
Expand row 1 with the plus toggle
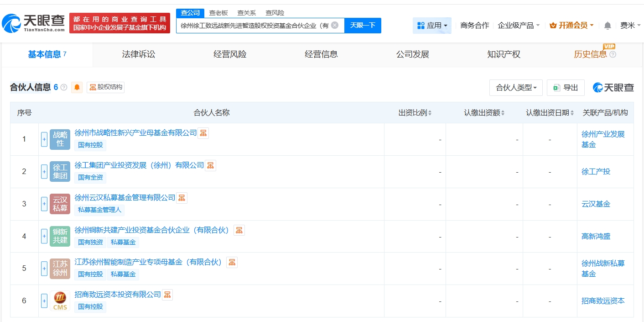(x=44, y=139)
